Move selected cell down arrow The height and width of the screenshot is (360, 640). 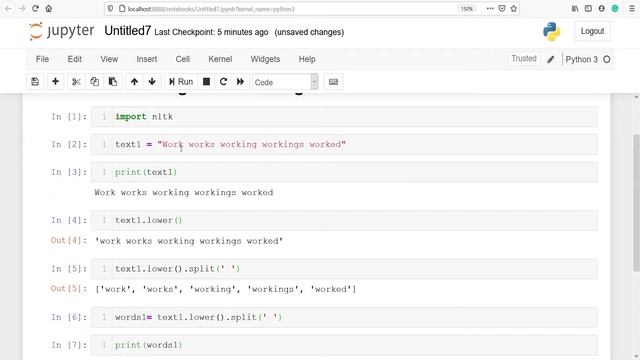pos(152,82)
